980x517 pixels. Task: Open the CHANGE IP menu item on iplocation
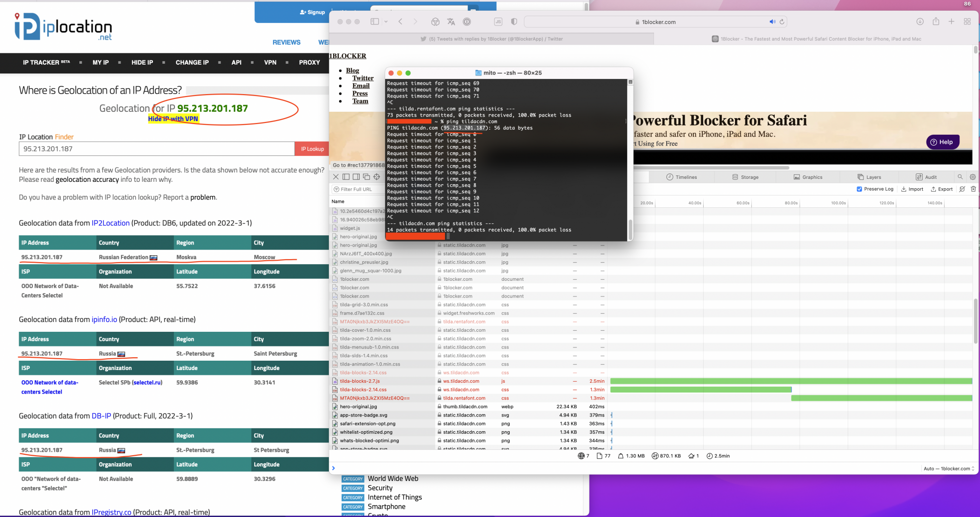(x=192, y=62)
